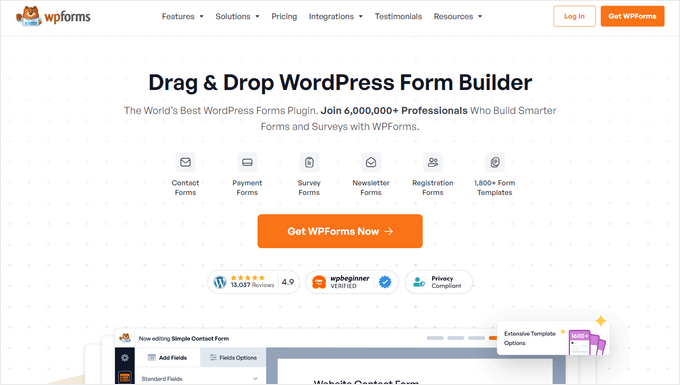Click the Contact Forms label
The width and height of the screenshot is (680, 385).
pyautogui.click(x=185, y=188)
